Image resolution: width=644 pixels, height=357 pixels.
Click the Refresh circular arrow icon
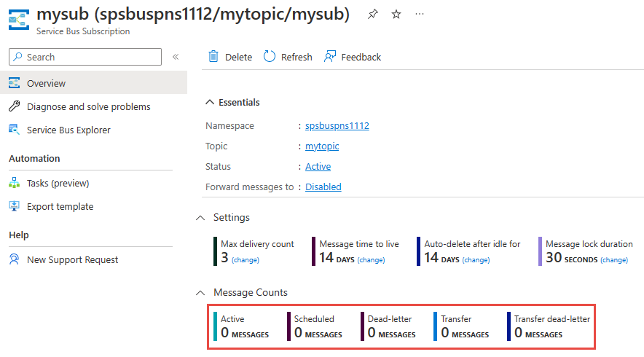(270, 57)
